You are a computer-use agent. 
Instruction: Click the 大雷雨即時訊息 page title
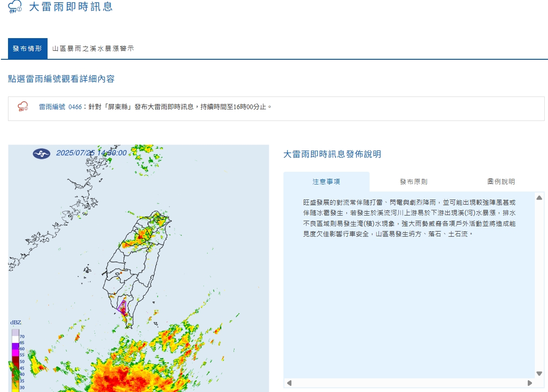pos(71,7)
